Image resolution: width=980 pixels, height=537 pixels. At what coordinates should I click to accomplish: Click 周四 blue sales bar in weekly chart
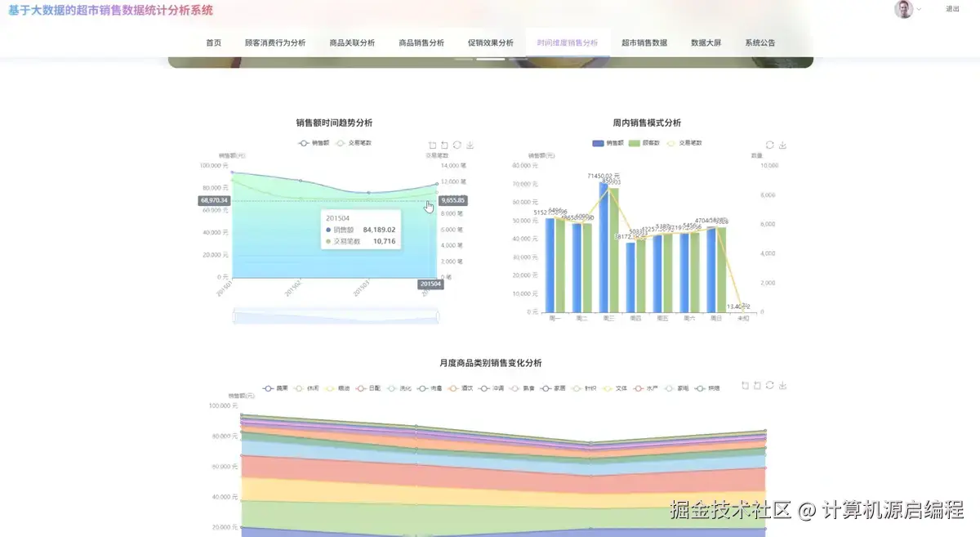tap(631, 277)
